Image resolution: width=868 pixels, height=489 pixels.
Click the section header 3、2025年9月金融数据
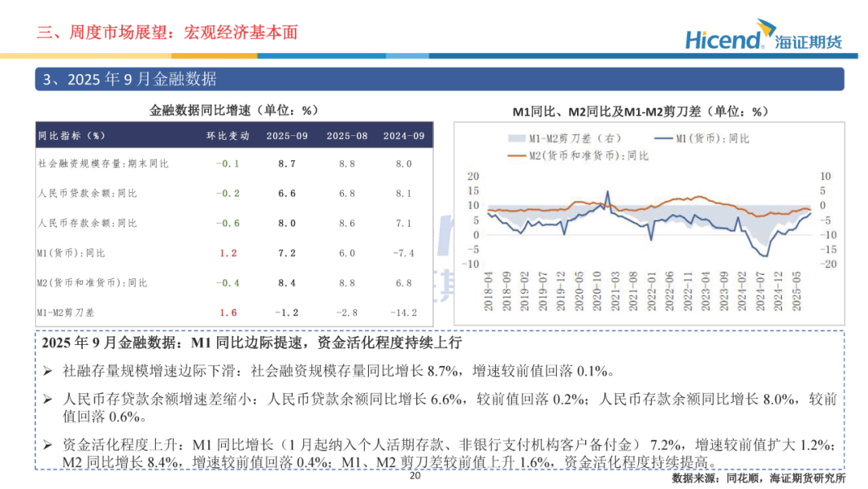tap(129, 79)
